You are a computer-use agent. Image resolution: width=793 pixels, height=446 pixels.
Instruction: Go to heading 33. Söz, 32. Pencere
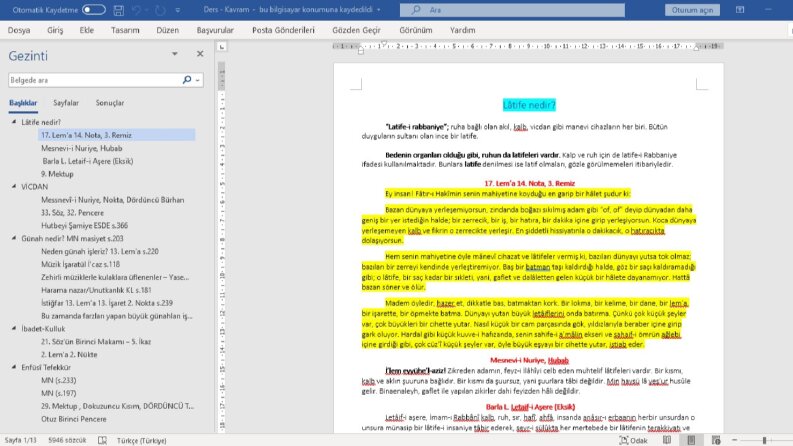click(72, 212)
